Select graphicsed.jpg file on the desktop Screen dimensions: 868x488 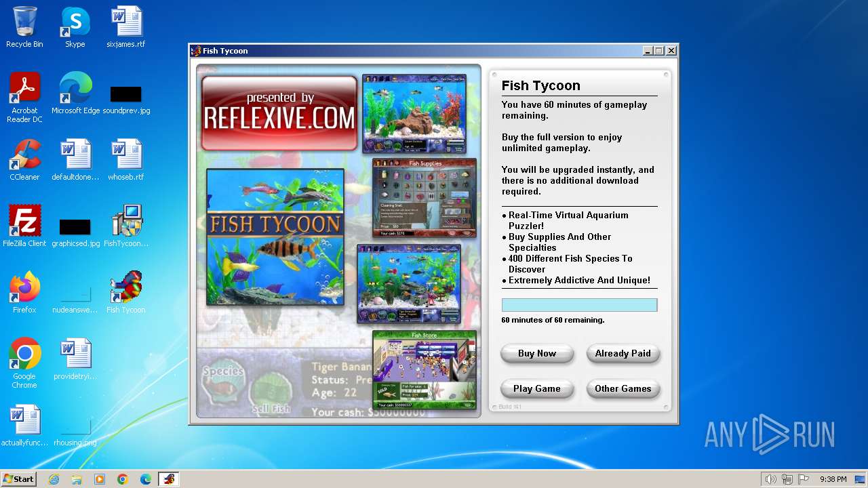click(75, 232)
